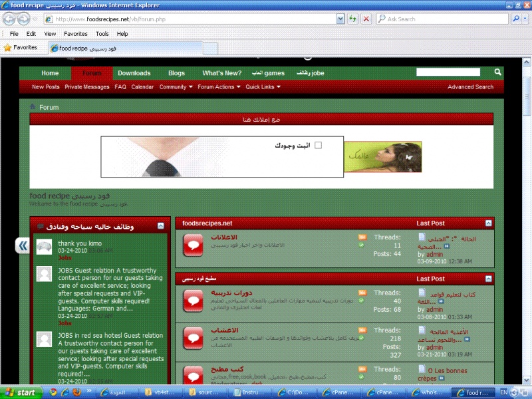Check the اثبت وجودك checkbox

[318, 145]
